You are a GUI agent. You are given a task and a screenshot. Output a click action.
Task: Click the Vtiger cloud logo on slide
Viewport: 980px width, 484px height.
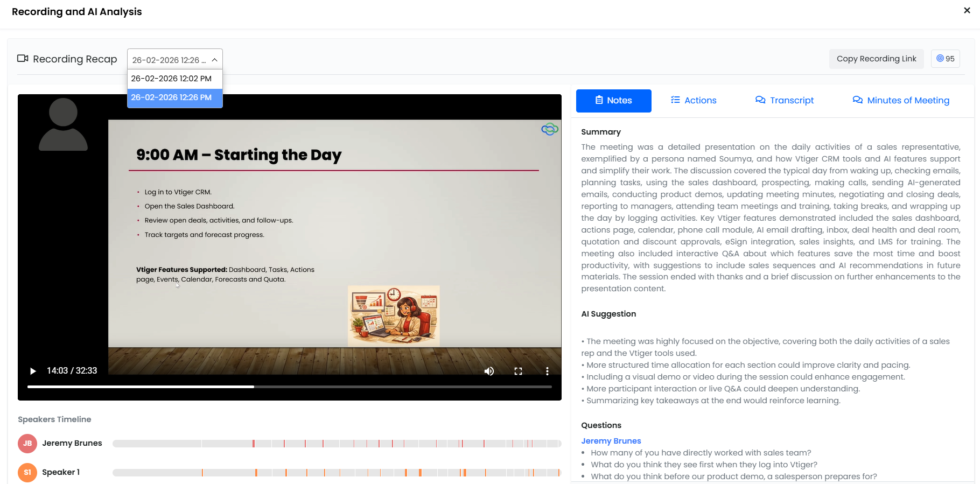pyautogui.click(x=549, y=129)
